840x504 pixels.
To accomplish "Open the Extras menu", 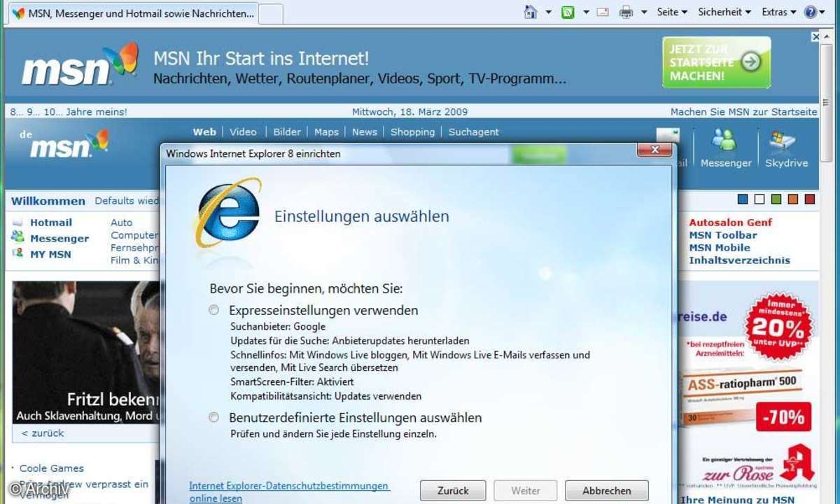I will coord(779,12).
